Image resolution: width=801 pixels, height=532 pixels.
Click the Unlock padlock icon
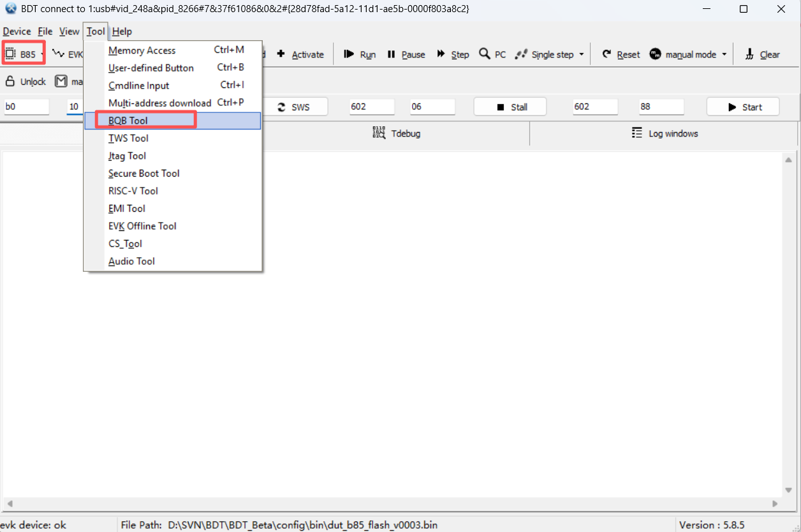10,82
